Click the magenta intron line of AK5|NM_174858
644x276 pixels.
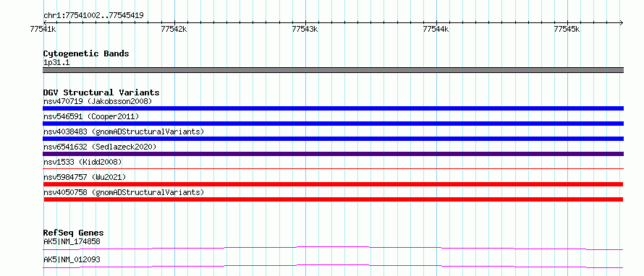coord(333,248)
